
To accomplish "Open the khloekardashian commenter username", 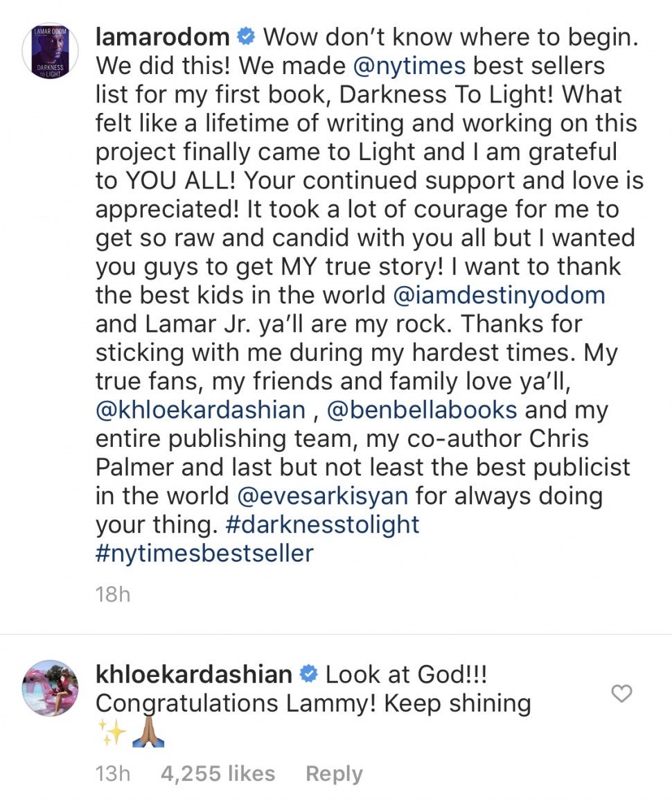I will [x=193, y=674].
